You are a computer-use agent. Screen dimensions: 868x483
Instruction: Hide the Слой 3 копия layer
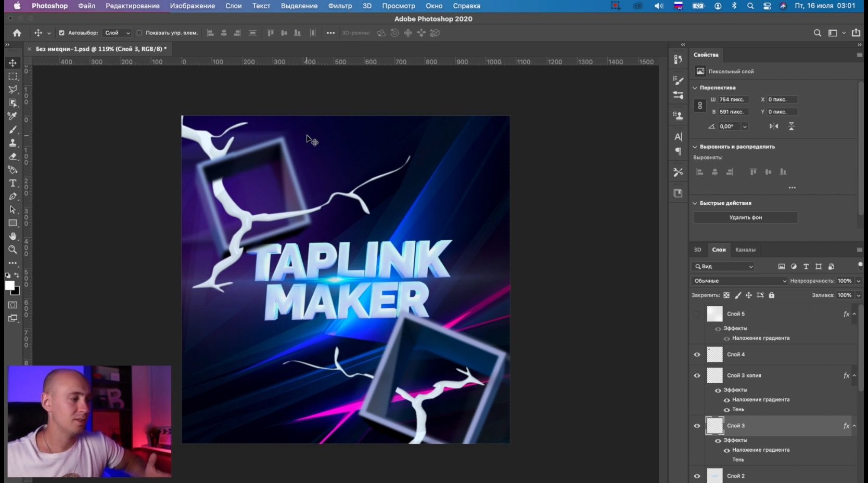point(697,375)
